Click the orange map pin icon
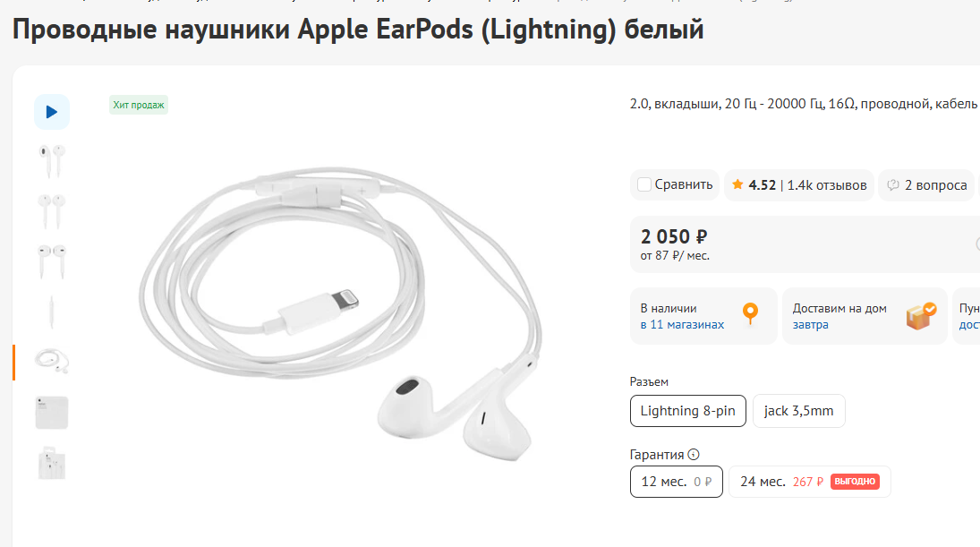The image size is (980, 547). [750, 314]
